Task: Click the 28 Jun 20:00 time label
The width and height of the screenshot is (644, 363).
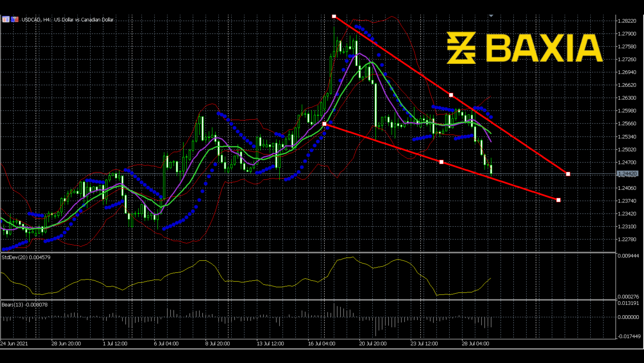Action: pos(66,344)
